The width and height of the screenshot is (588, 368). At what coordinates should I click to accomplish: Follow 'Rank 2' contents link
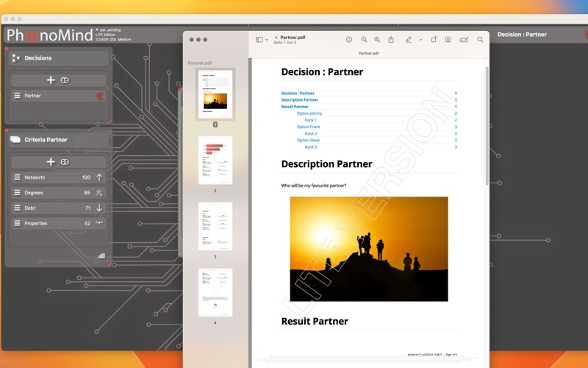[310, 134]
